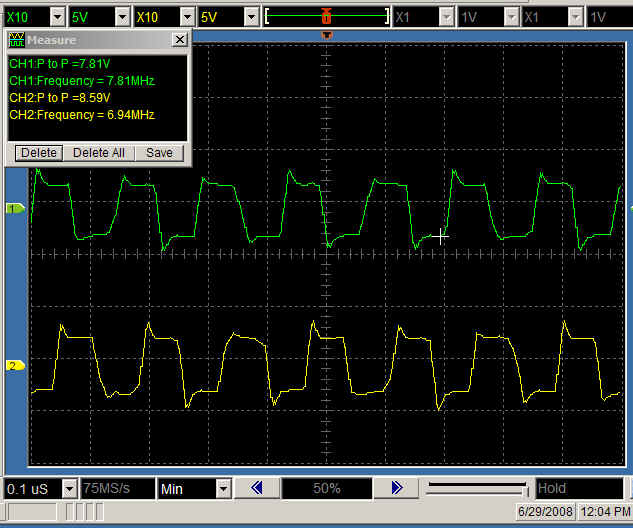Viewport: 633px width, 528px height.
Task: Open CH1 5V volts-per-division dropdown
Action: click(x=122, y=17)
